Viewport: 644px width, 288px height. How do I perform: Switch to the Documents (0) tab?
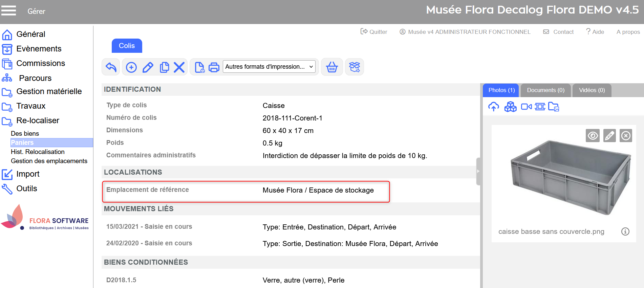tap(545, 90)
